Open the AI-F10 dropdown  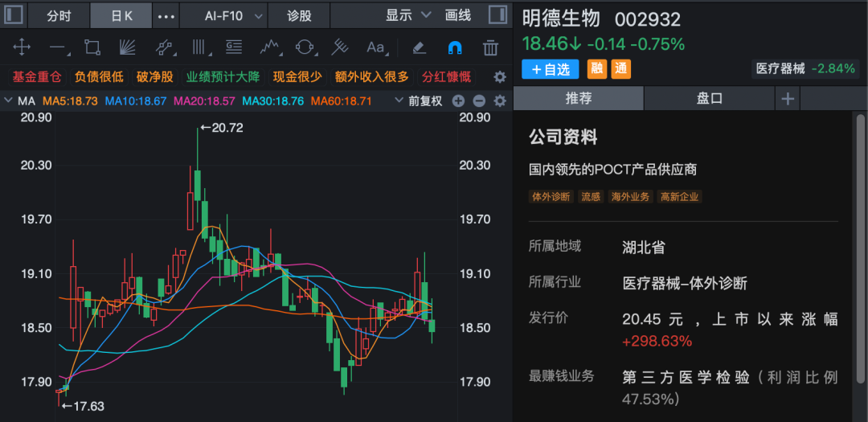click(234, 15)
